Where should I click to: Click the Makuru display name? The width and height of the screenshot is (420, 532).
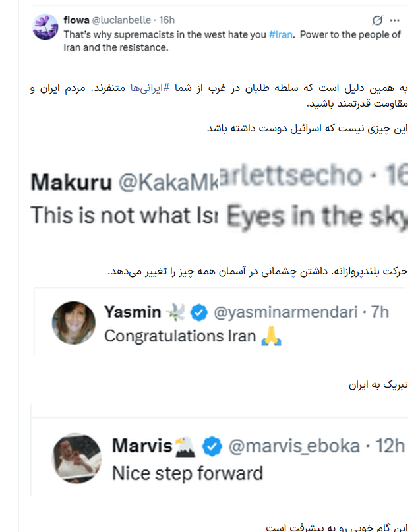[x=71, y=182]
